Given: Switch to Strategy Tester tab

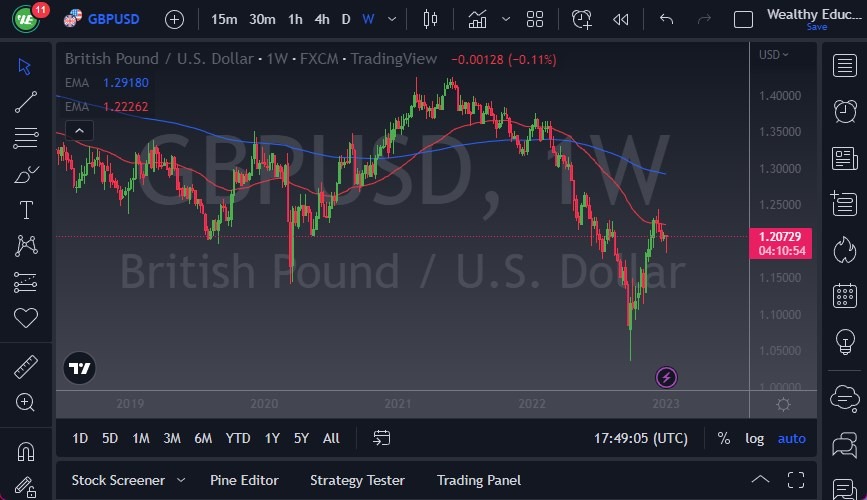Looking at the screenshot, I should (357, 480).
